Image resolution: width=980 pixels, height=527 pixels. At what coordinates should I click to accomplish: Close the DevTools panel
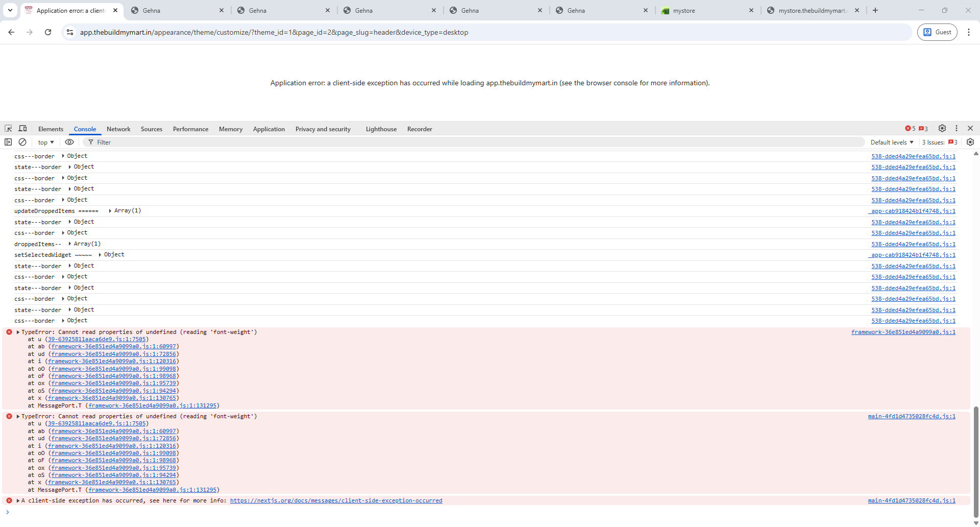pos(970,129)
